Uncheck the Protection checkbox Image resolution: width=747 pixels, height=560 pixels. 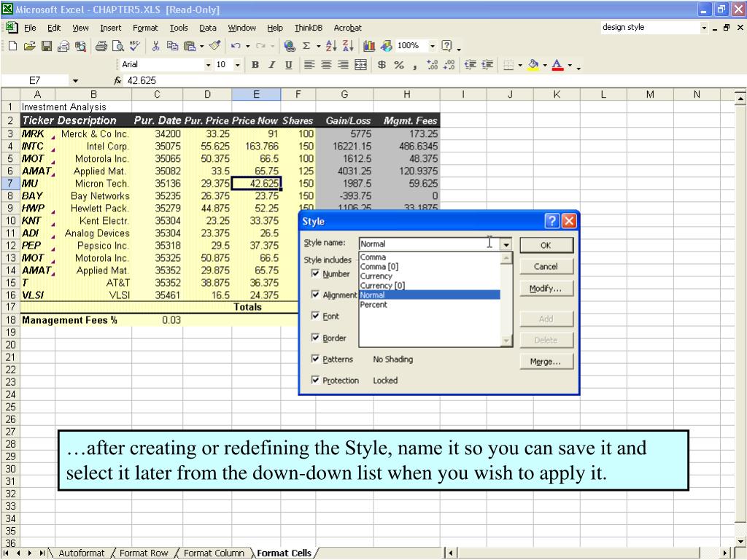click(x=315, y=380)
